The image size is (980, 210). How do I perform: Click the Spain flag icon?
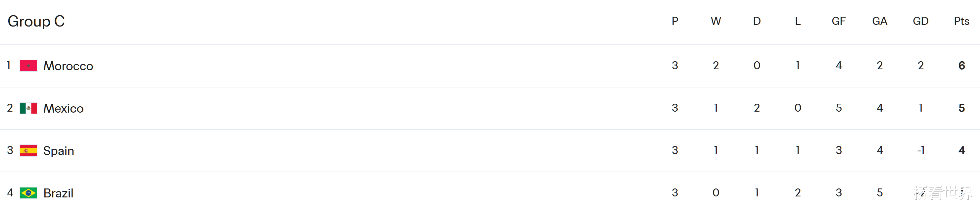tap(28, 151)
